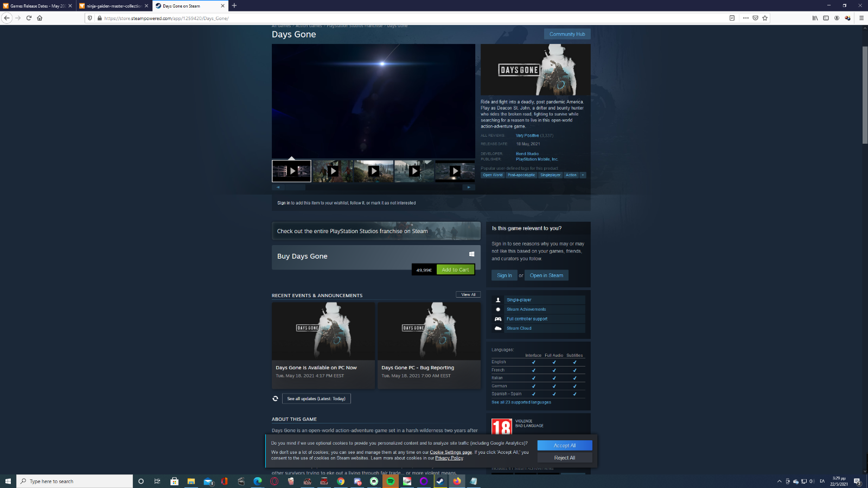Open Firefox account icon
Image resolution: width=868 pixels, height=488 pixels.
[837, 18]
